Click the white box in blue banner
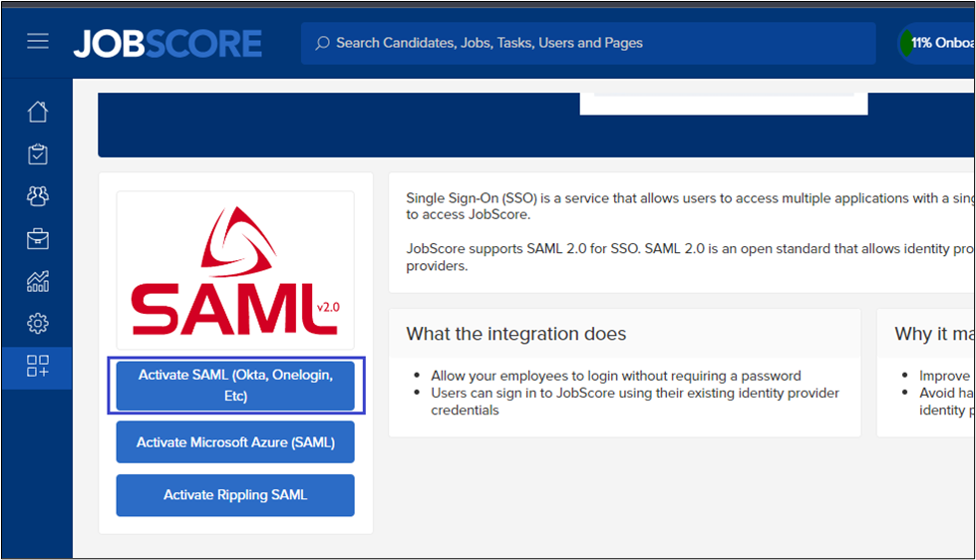Screen dimensions: 976x560 coord(724,104)
